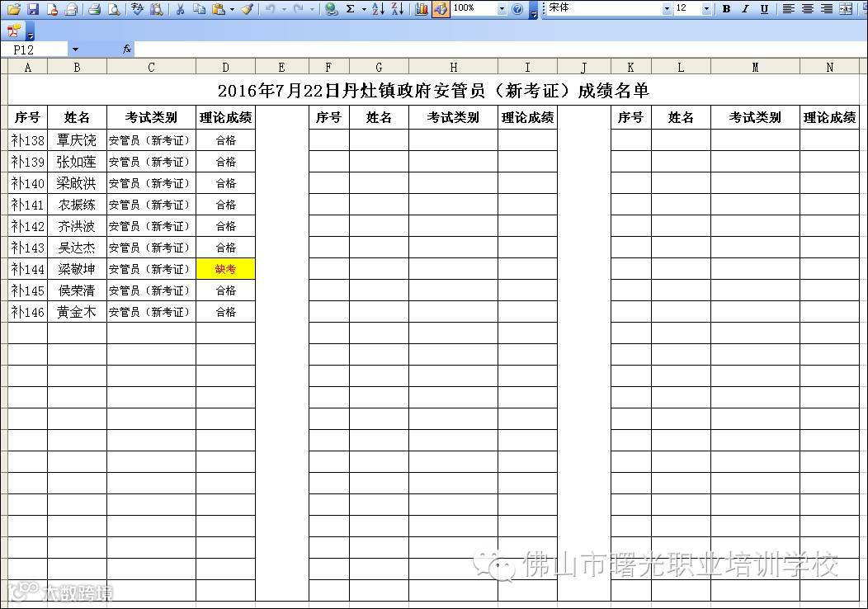The image size is (868, 609).
Task: Select column N header
Action: coord(829,68)
